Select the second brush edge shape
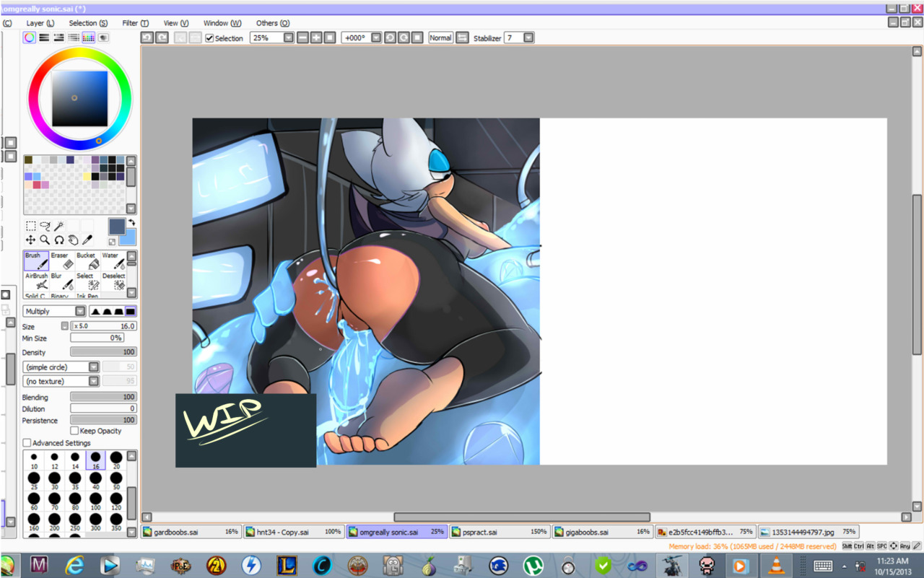Screen dimensions: 924x578 (107, 311)
